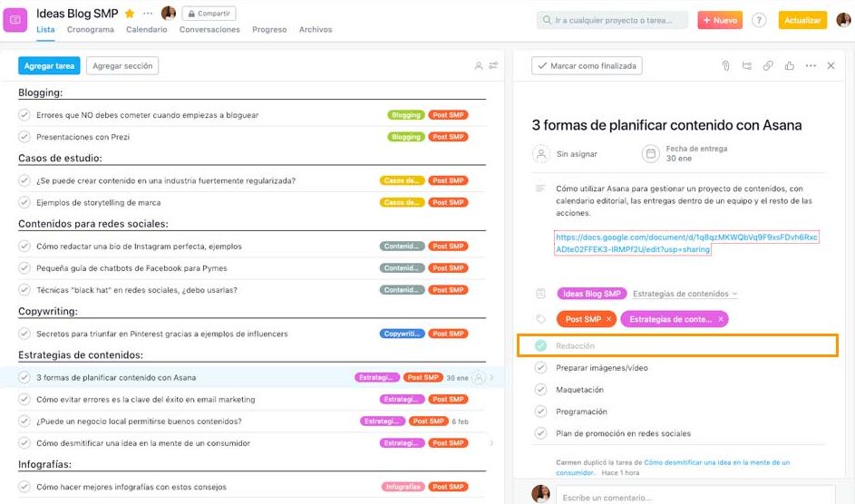
Task: Open the 'Estrategias de contenidos' section dropdown
Action: (x=685, y=294)
